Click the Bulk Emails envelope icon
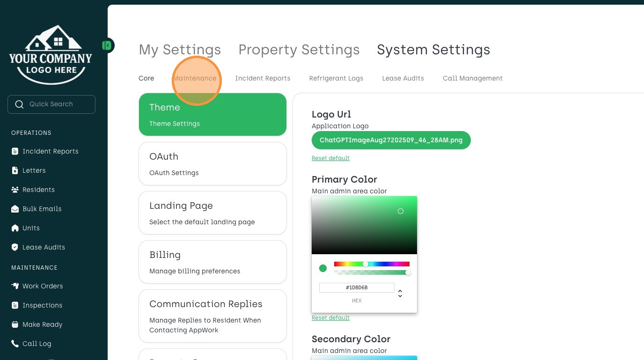This screenshot has width=644, height=360. tap(15, 209)
